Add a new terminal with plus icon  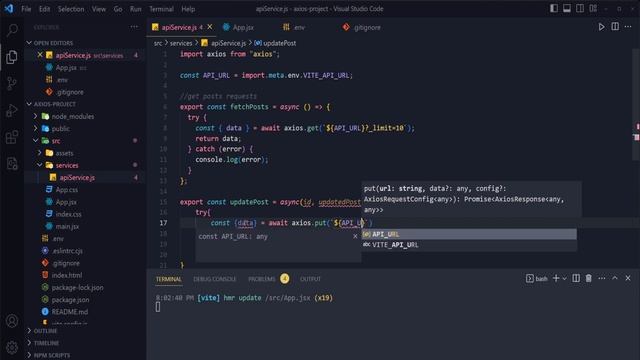point(556,278)
